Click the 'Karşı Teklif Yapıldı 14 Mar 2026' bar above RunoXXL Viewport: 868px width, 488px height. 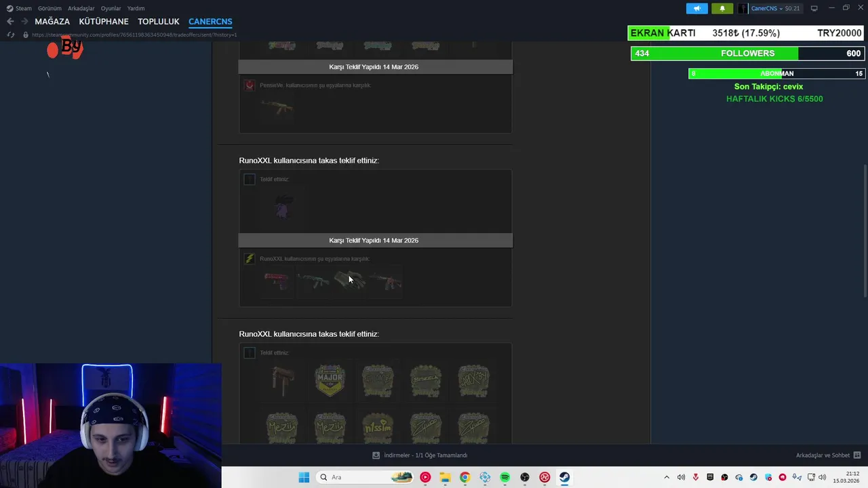(376, 240)
